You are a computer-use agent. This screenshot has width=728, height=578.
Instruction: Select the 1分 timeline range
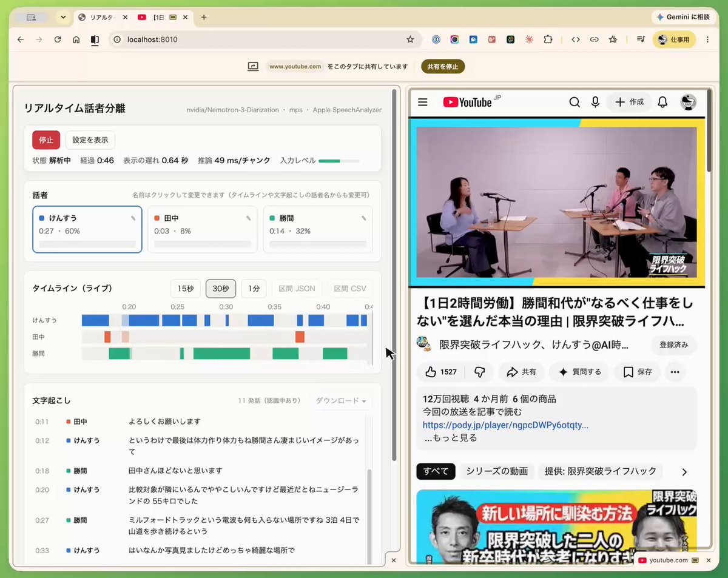254,289
